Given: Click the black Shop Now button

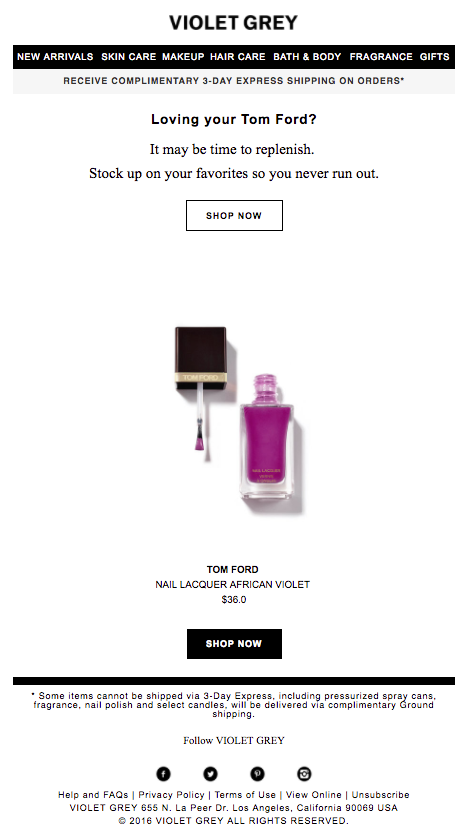Looking at the screenshot, I should (234, 644).
